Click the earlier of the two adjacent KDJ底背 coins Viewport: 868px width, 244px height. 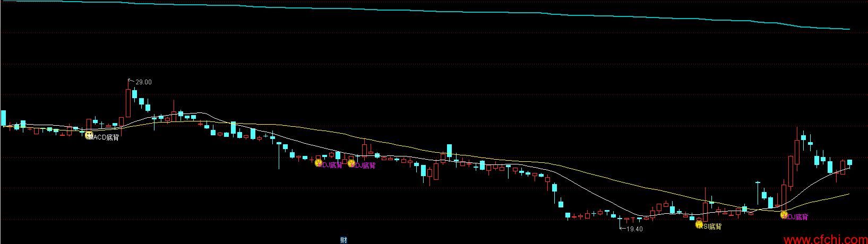point(319,163)
